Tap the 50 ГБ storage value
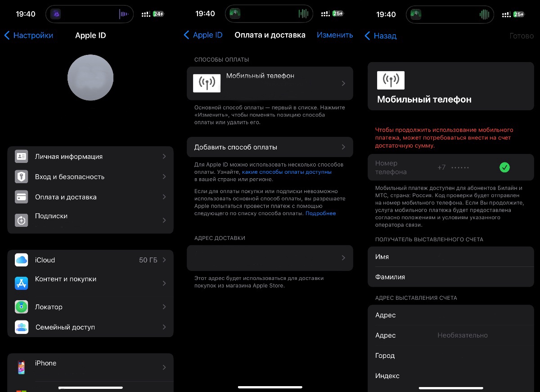Viewport: 540px width, 392px height. (148, 260)
